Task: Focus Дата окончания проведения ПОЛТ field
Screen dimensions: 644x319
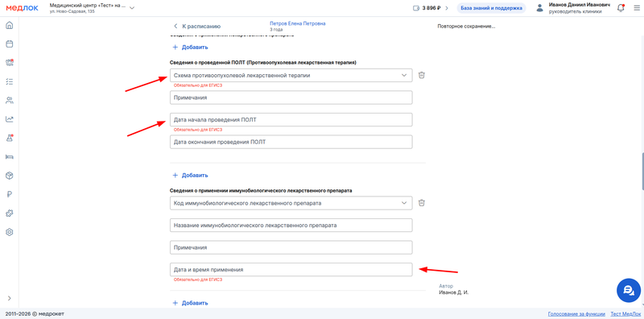Action: [x=291, y=142]
